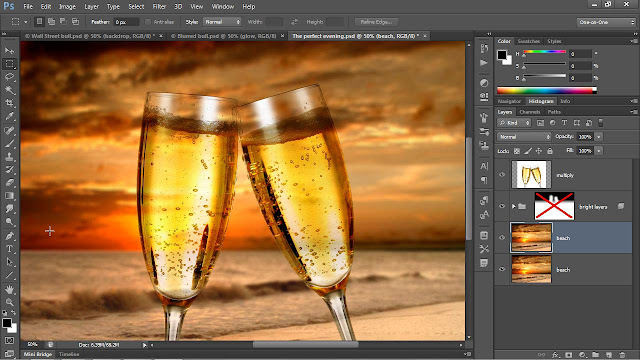
Task: Choose Add to selection mode
Action: 51,22
